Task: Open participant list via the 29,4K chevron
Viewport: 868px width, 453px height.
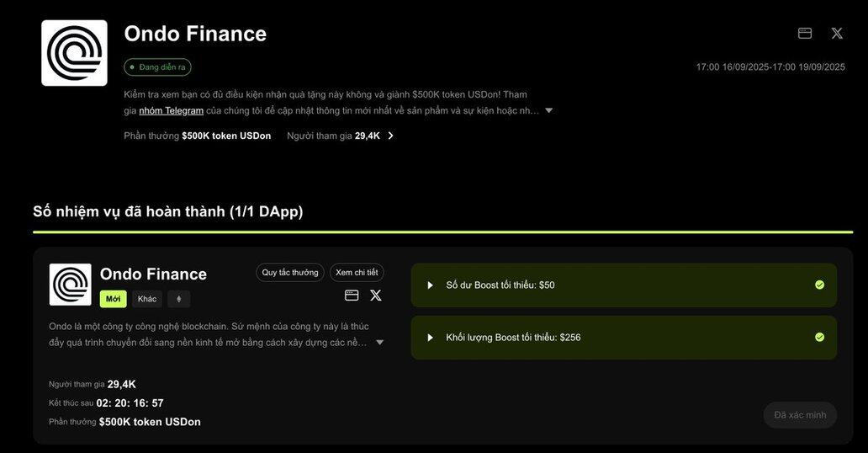Action: point(390,136)
